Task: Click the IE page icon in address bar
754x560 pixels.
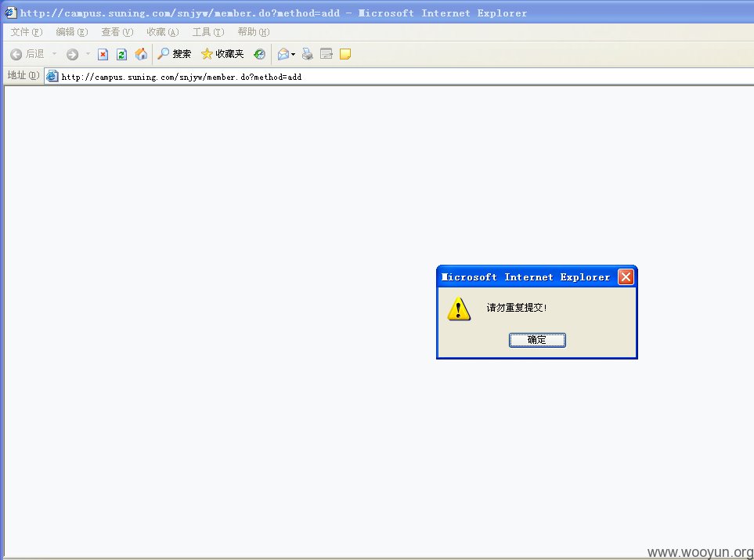Action: coord(52,77)
